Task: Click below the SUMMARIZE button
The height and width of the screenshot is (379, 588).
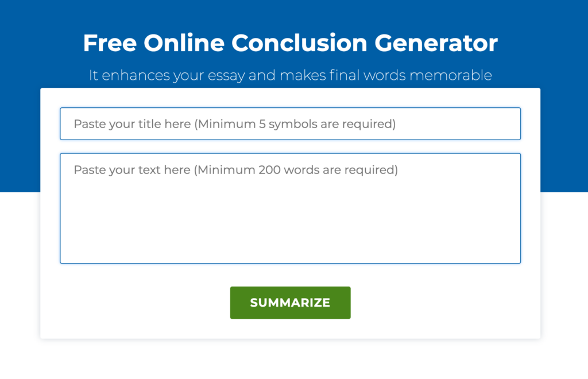Action: coord(290,327)
